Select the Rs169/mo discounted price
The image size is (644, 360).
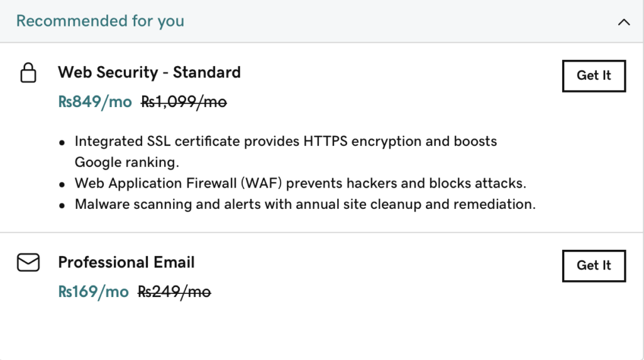(x=93, y=292)
